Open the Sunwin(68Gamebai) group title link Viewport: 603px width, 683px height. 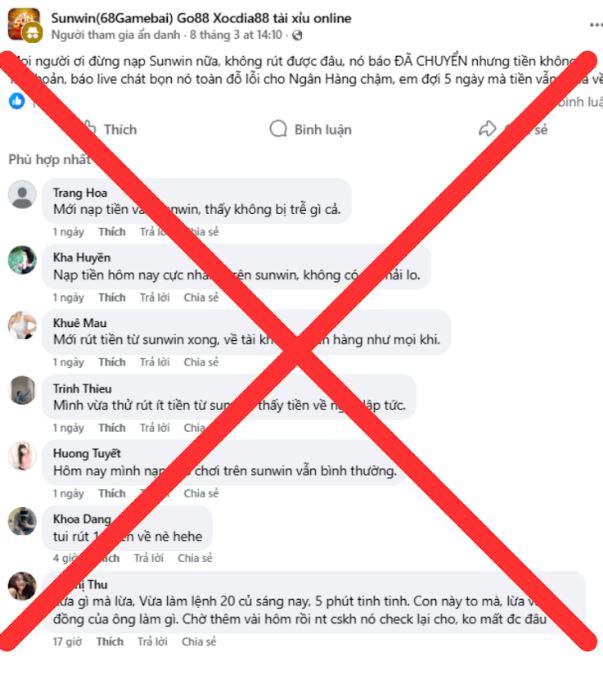click(x=201, y=18)
